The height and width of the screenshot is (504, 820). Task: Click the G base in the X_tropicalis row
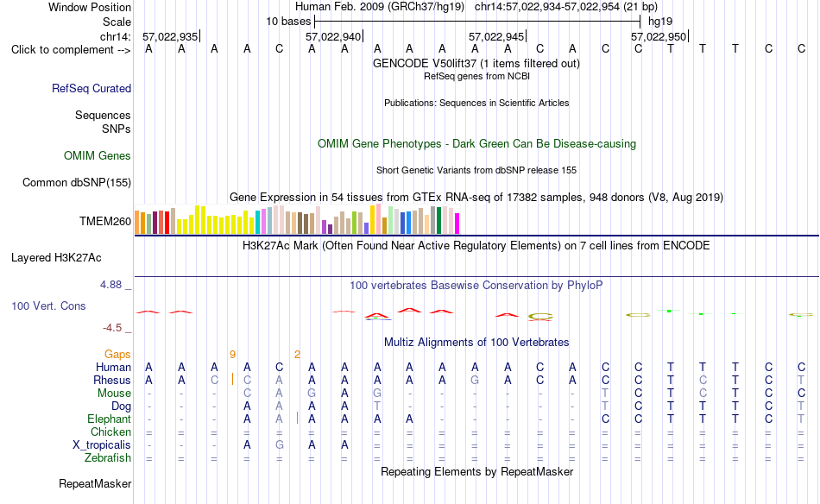click(x=280, y=445)
